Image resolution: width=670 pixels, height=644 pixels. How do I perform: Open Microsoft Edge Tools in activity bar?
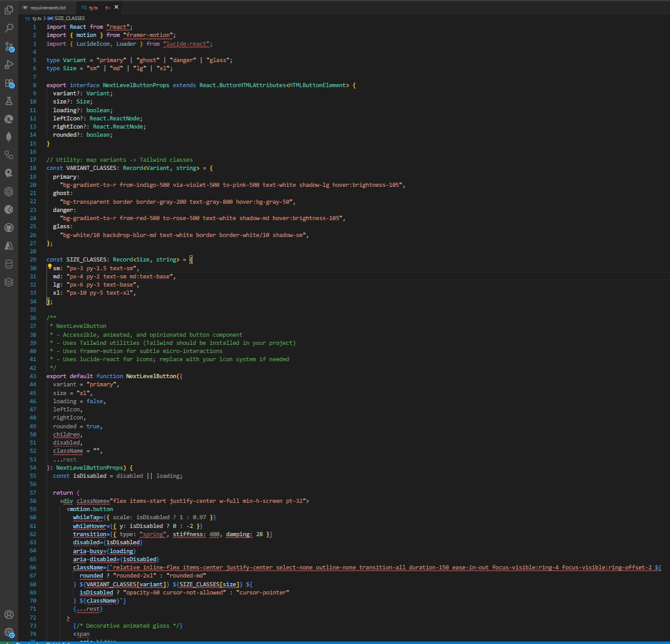click(x=9, y=119)
